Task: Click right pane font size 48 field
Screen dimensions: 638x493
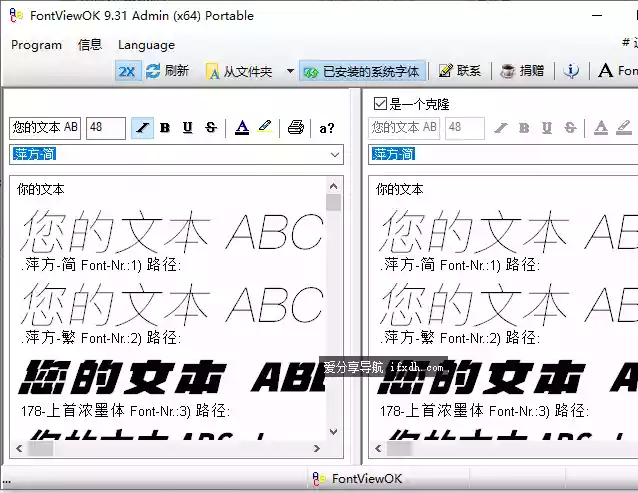Action: pos(465,128)
